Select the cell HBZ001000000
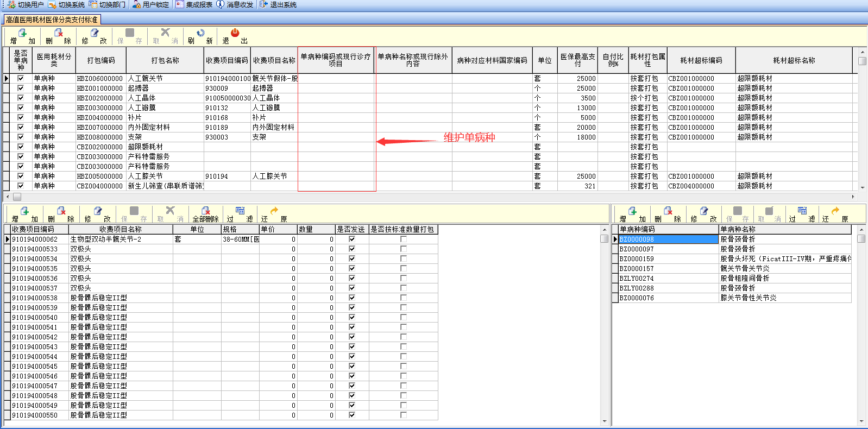The image size is (868, 429). point(100,88)
